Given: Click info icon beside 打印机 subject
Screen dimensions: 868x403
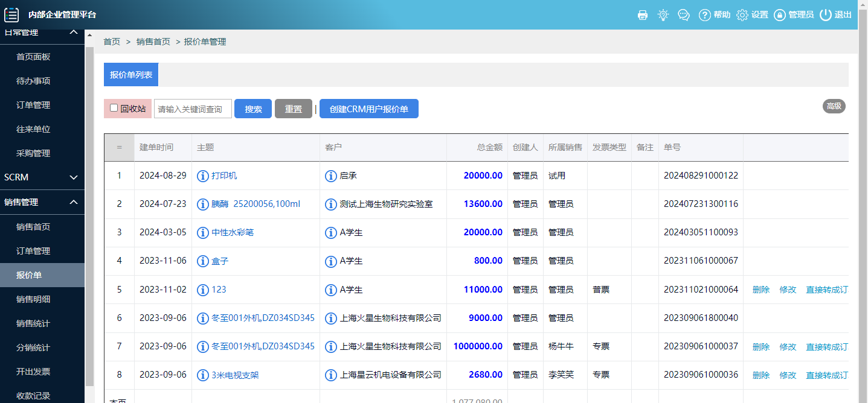Looking at the screenshot, I should (x=203, y=176).
